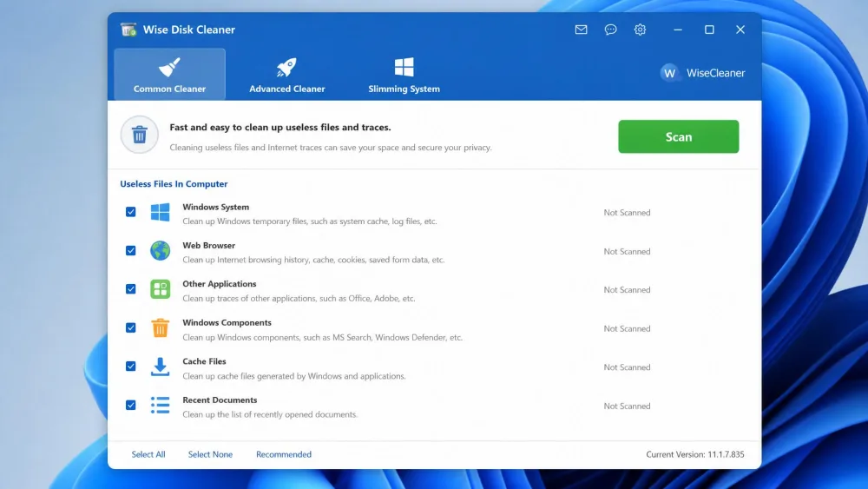Click the Select None link
The width and height of the screenshot is (868, 489).
210,454
